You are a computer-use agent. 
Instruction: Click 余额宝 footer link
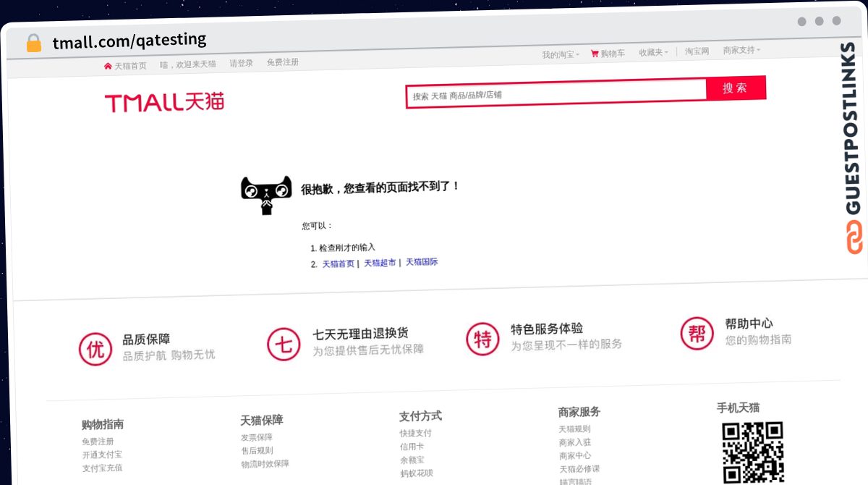pos(412,460)
